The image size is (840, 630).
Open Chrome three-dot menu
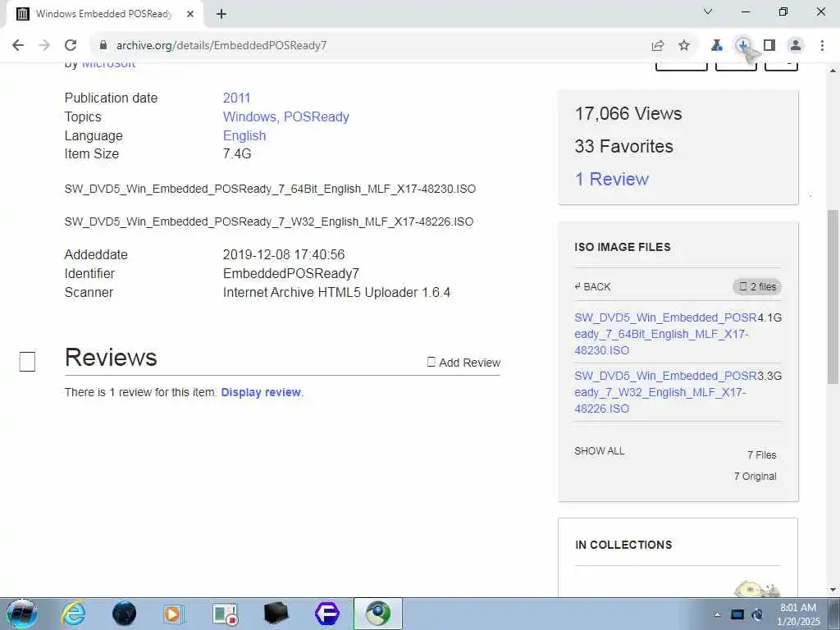822,46
